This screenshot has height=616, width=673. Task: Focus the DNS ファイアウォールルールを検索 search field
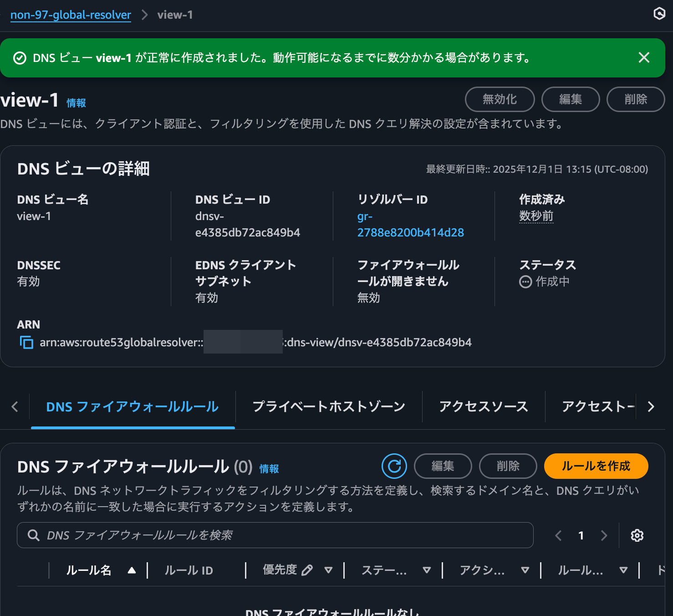[x=275, y=535]
